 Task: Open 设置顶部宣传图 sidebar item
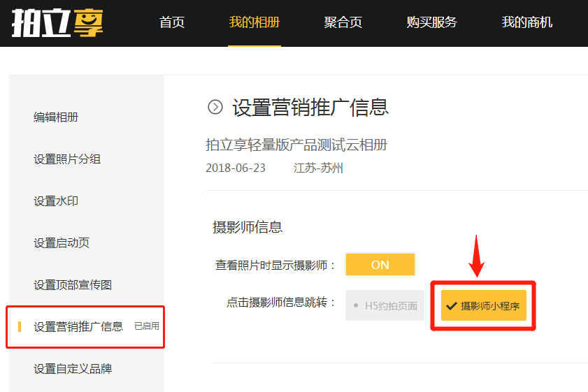click(x=73, y=285)
